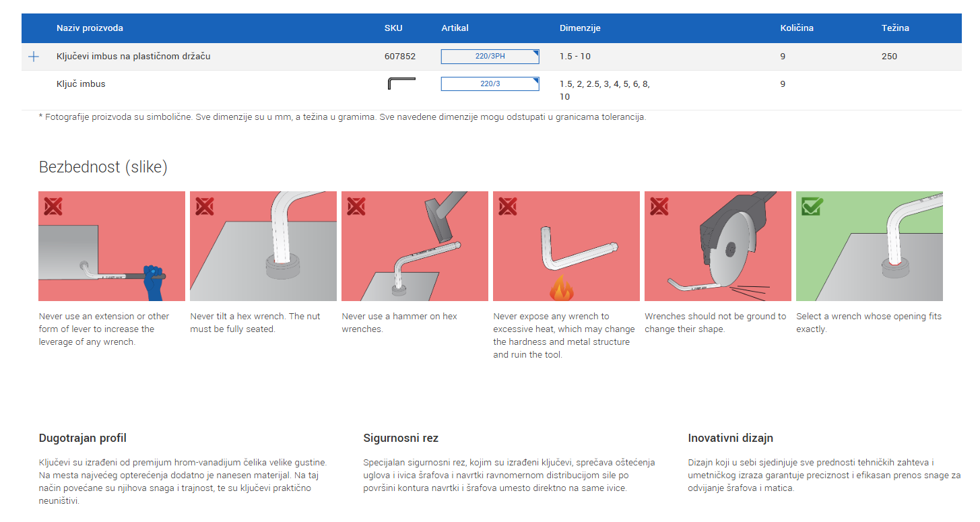Viewport: 980px width, 522px height.
Task: Open the excessive heat warning image
Action: (566, 247)
